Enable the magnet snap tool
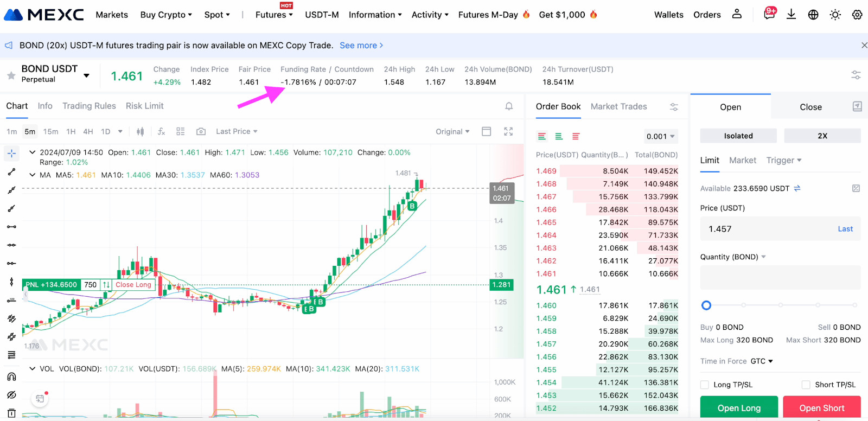Image resolution: width=868 pixels, height=421 pixels. click(11, 377)
